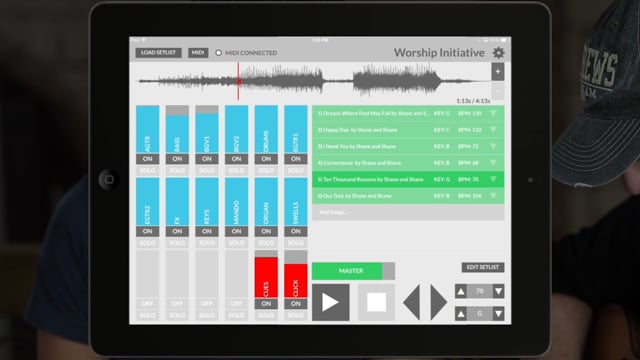This screenshot has width=640, height=360.
Task: Expand options for I Need You row
Action: (x=493, y=146)
